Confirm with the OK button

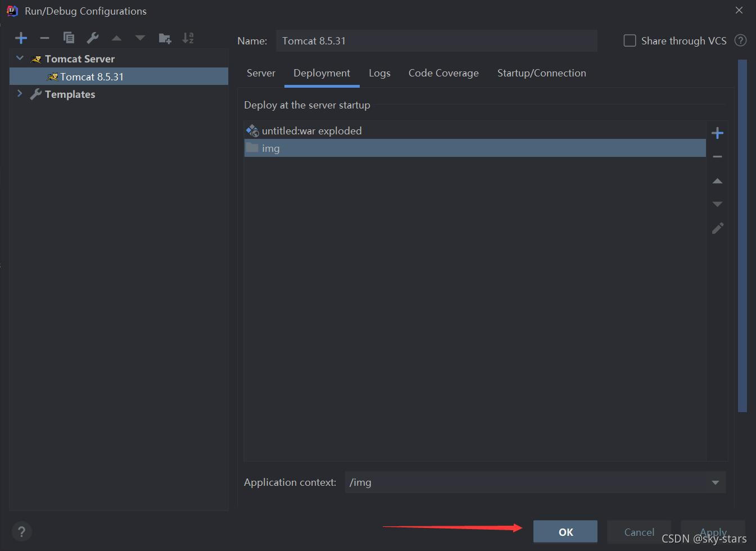(565, 532)
